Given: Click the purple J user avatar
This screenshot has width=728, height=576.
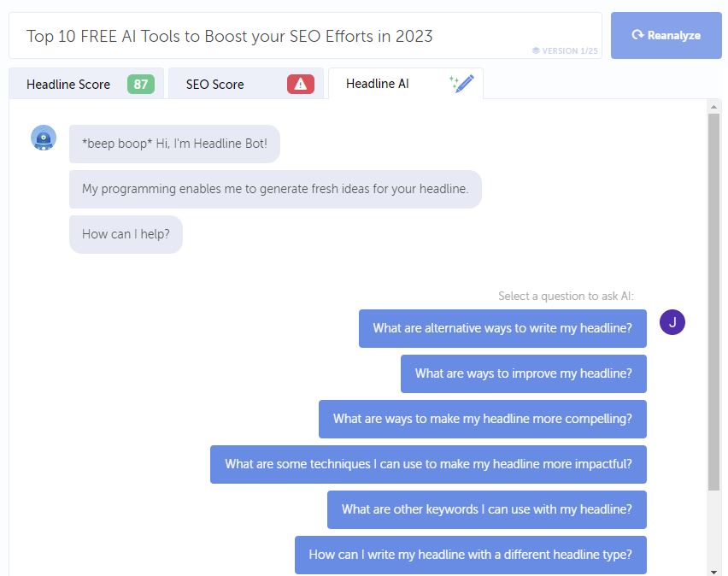Looking at the screenshot, I should click(x=672, y=322).
